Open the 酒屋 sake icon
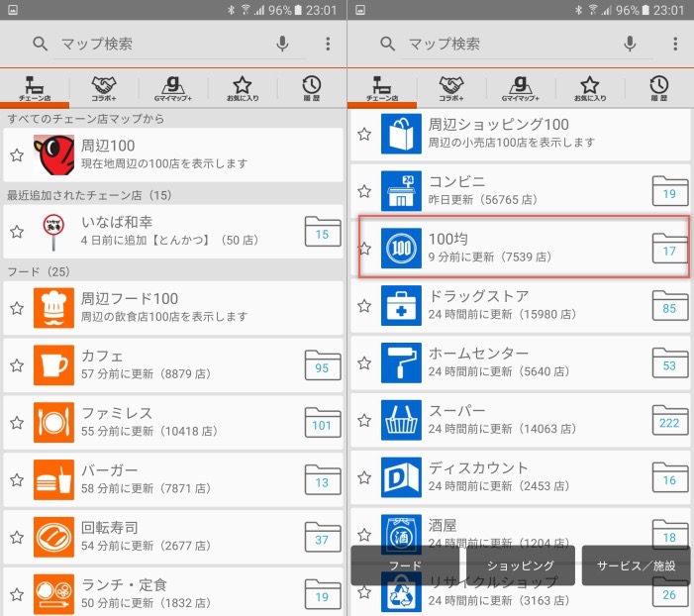The height and width of the screenshot is (616, 694). coord(401,535)
